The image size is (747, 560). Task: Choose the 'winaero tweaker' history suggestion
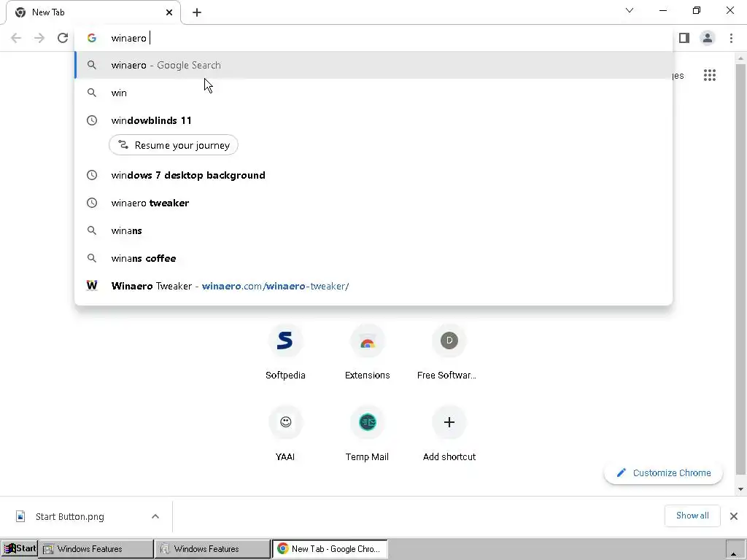pyautogui.click(x=373, y=203)
